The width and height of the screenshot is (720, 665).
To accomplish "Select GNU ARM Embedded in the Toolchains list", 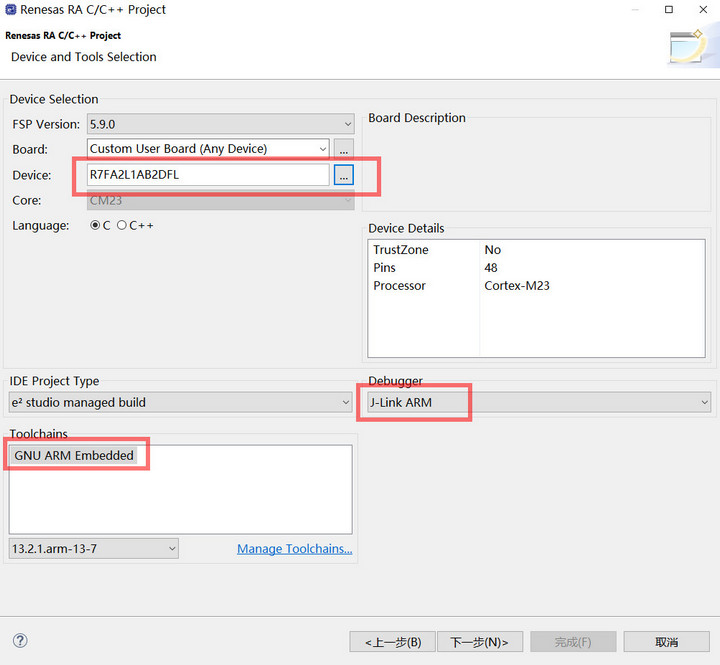I will (x=74, y=455).
